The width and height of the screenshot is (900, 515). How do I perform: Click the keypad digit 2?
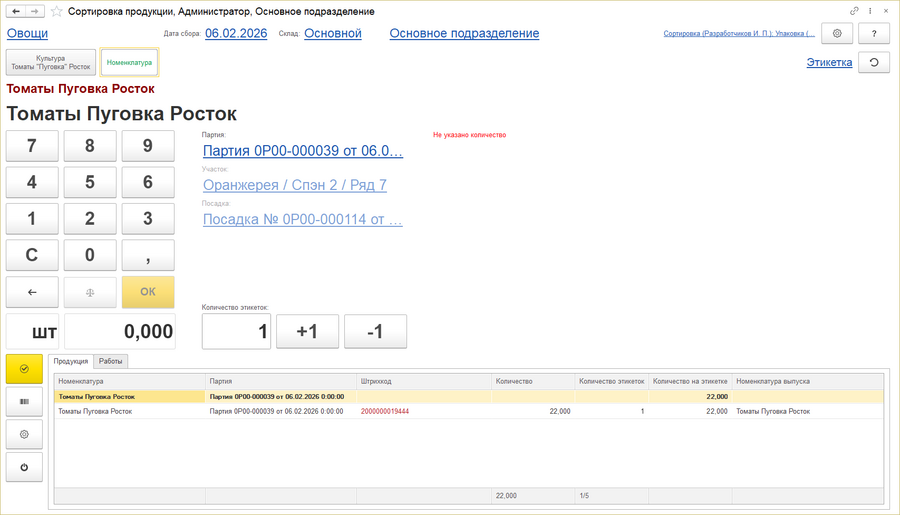click(90, 219)
